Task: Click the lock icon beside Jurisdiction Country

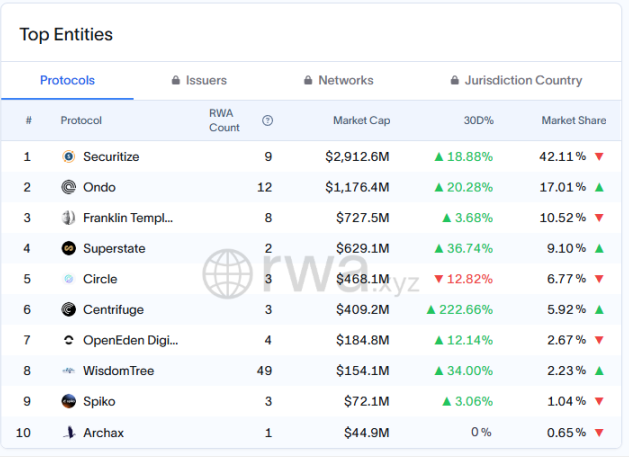Action: tap(455, 80)
